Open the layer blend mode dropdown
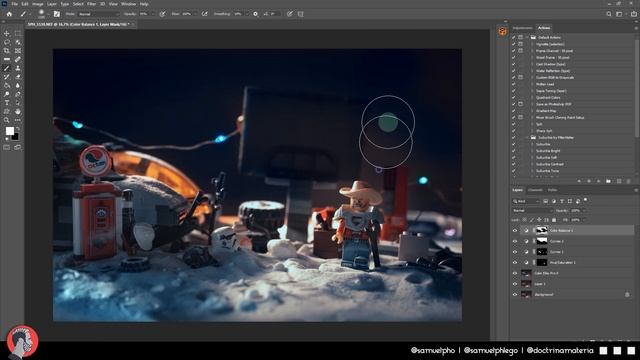640x360 pixels. click(x=532, y=211)
